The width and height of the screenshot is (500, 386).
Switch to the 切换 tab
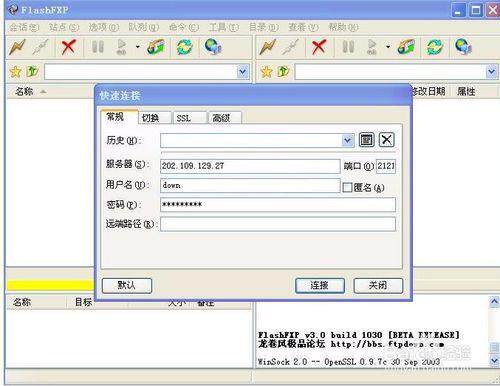click(154, 118)
